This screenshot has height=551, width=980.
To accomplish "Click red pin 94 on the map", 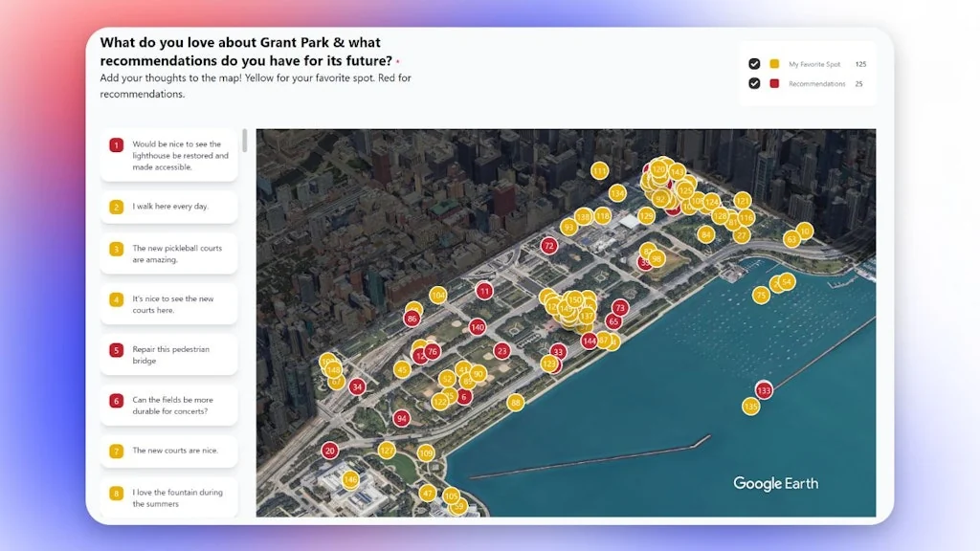I will pyautogui.click(x=402, y=418).
